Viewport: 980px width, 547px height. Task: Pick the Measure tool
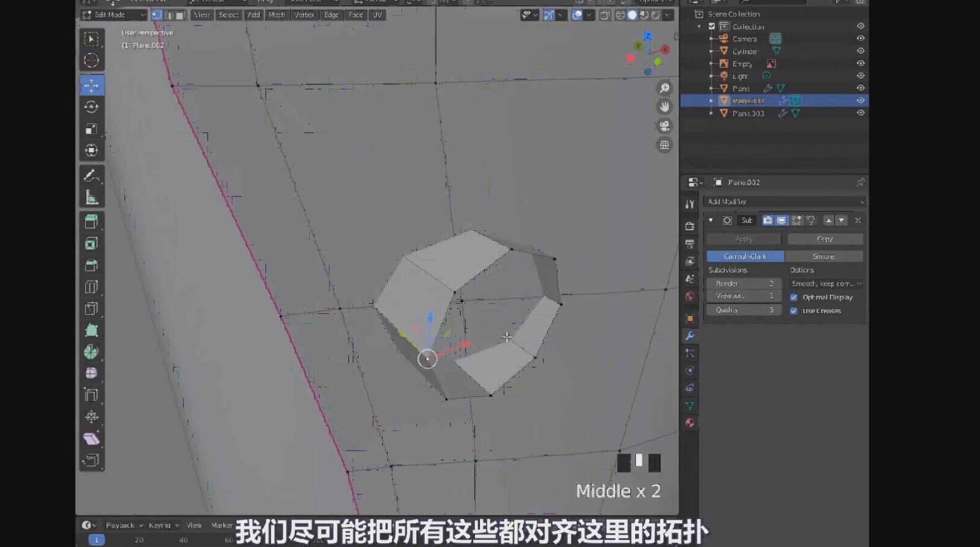click(91, 198)
